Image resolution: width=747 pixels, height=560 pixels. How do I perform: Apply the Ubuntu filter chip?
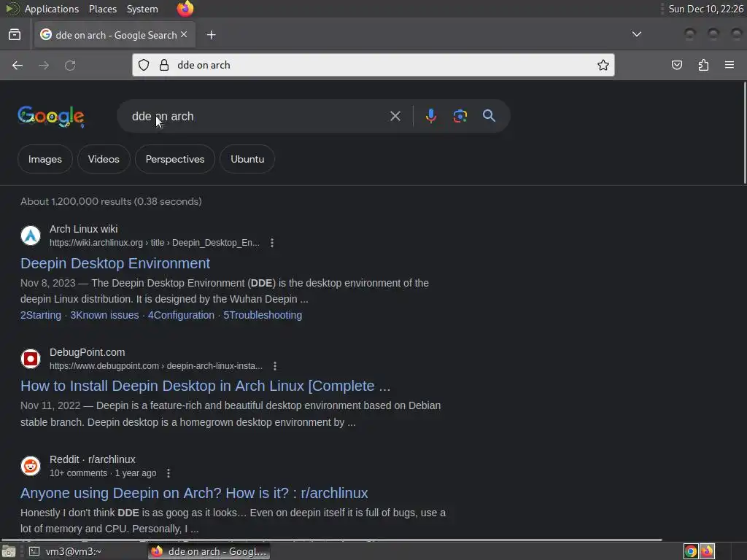pos(247,159)
